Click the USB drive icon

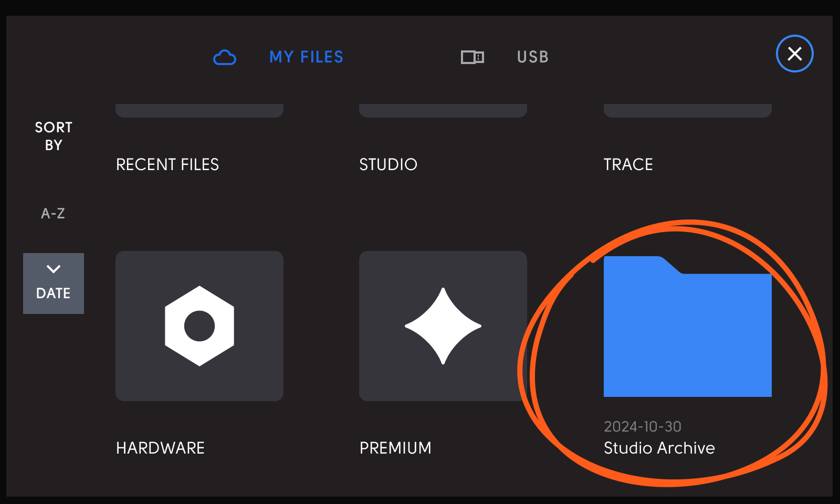(x=472, y=57)
